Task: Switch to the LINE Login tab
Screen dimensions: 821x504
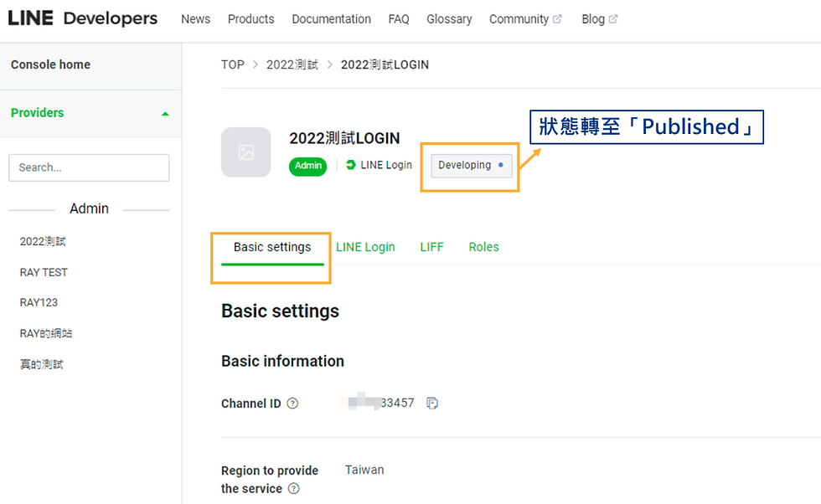Action: coord(365,247)
